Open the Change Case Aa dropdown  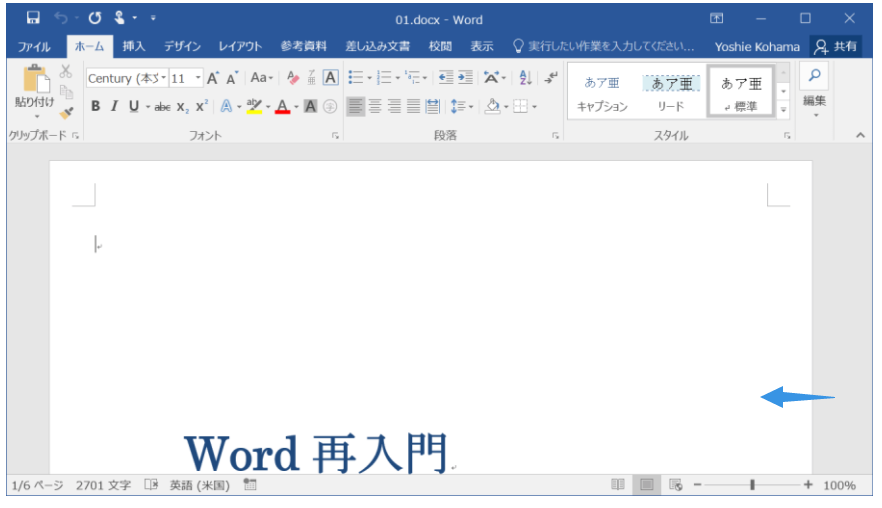(262, 78)
